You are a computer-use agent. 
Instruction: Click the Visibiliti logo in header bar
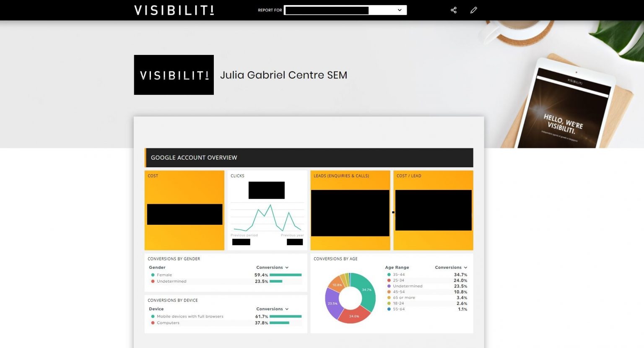(x=174, y=10)
